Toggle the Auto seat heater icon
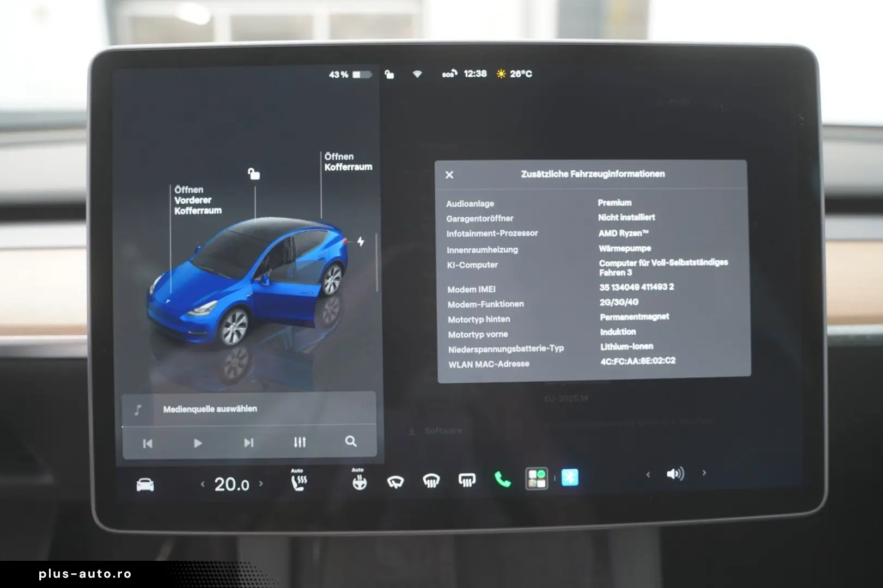883x588 pixels. coord(299,480)
